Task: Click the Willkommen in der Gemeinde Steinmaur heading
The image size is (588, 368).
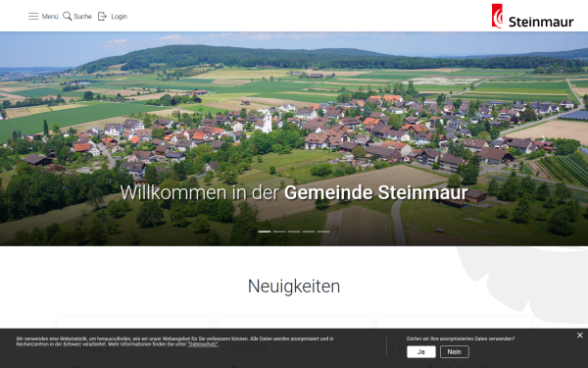Action: 294,192
